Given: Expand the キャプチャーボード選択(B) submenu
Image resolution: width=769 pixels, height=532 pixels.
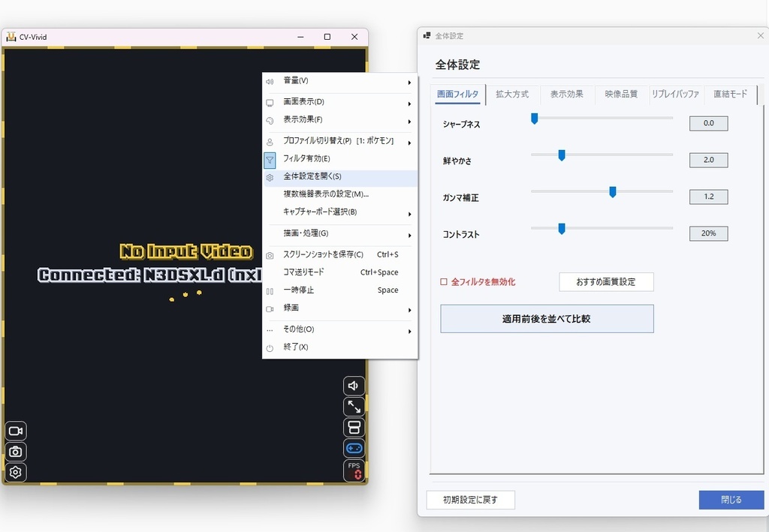Looking at the screenshot, I should pos(340,212).
